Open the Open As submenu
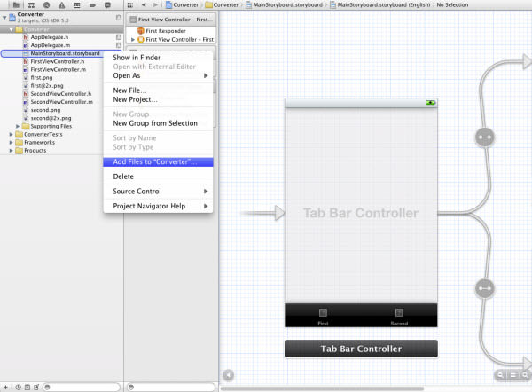The image size is (532, 392). 158,75
